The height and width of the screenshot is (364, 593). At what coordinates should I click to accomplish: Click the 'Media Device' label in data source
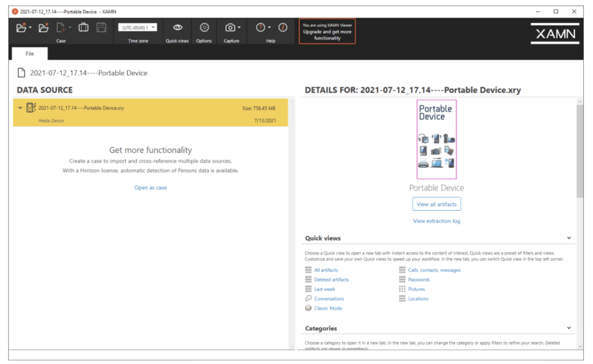(51, 120)
